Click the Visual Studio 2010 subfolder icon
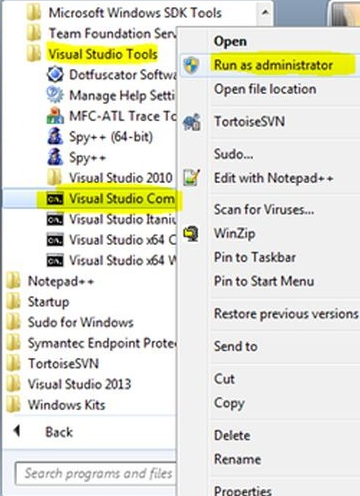Screen dimensions: 360x496 pos(54,177)
